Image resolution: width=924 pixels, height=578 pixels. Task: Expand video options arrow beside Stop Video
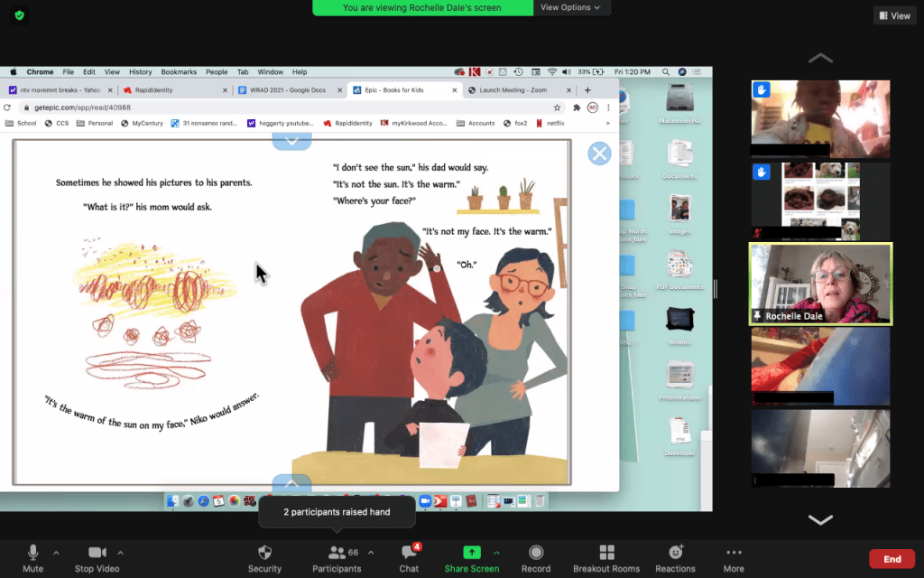[x=120, y=553]
